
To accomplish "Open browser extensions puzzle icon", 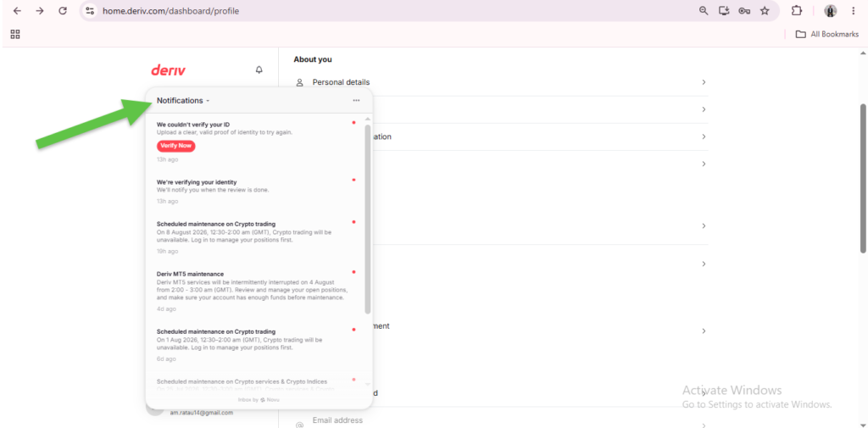I will 797,10.
